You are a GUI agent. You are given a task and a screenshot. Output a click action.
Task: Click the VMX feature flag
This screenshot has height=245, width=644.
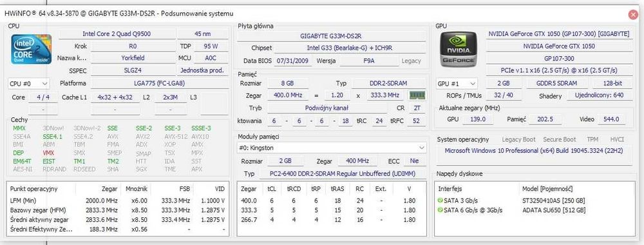pyautogui.click(x=48, y=153)
